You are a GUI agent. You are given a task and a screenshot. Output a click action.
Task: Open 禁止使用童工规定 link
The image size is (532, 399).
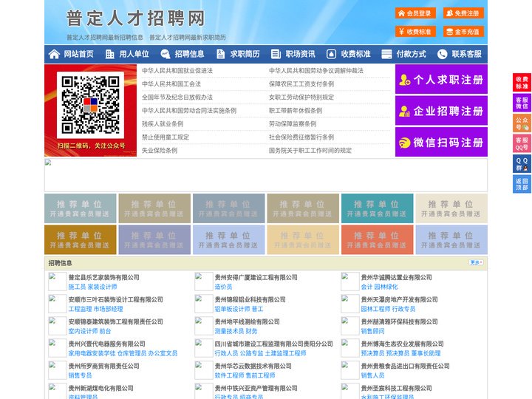tap(166, 137)
